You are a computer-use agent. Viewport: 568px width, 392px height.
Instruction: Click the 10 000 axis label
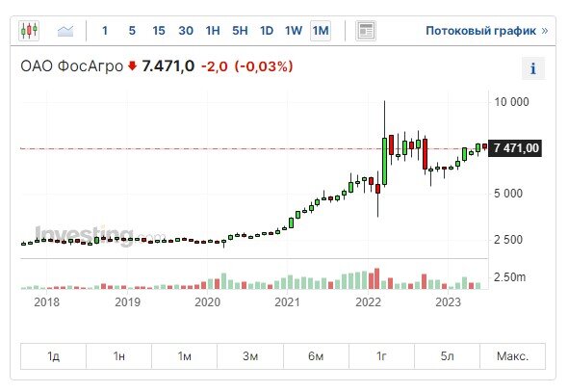click(511, 102)
